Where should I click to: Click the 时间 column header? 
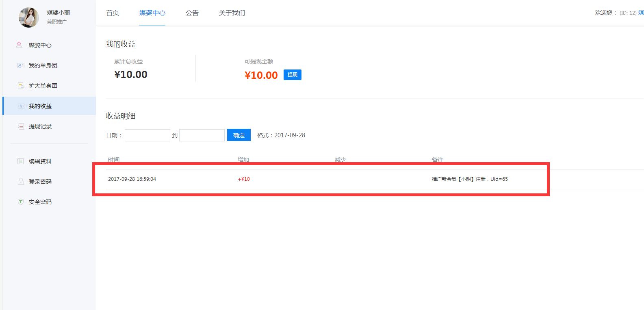(114, 160)
